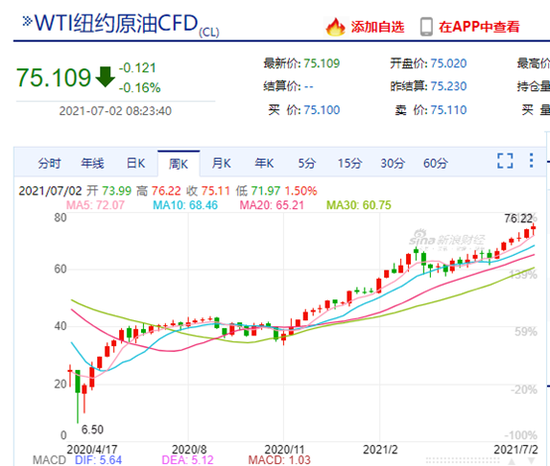This screenshot has height=466, width=550.
Task: Click the 2020/4/17 start date label
Action: click(92, 449)
